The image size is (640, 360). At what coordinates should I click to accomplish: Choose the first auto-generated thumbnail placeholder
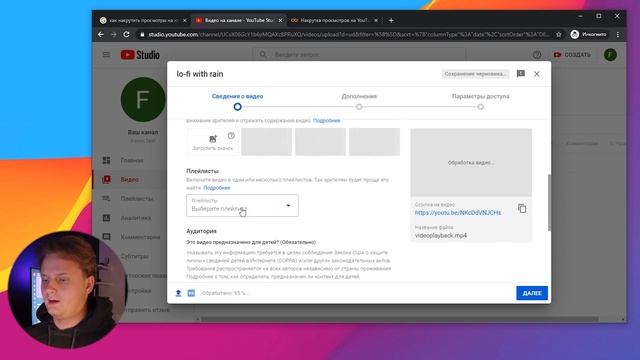[x=267, y=142]
